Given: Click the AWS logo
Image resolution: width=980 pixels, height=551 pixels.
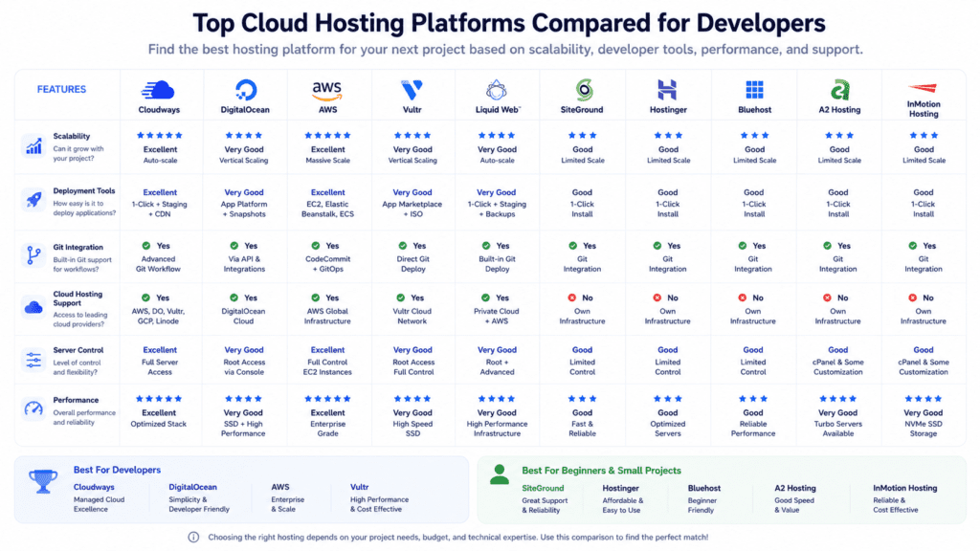Looking at the screenshot, I should [x=327, y=91].
